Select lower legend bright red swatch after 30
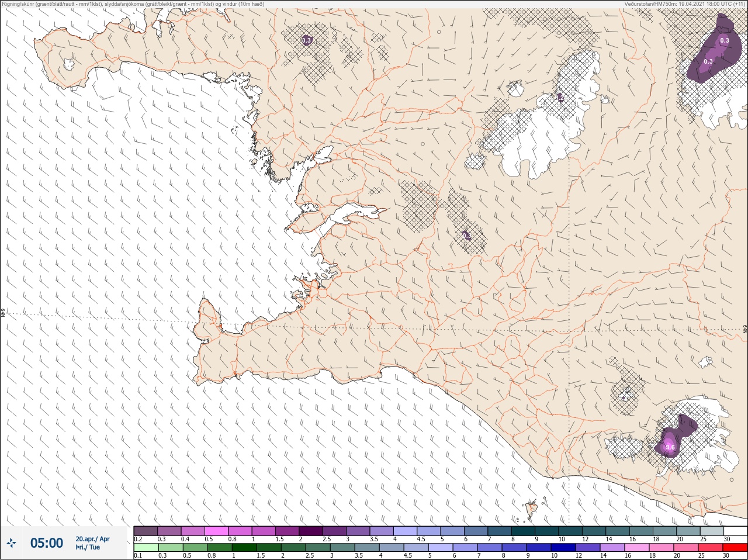The image size is (748, 560). 735,548
